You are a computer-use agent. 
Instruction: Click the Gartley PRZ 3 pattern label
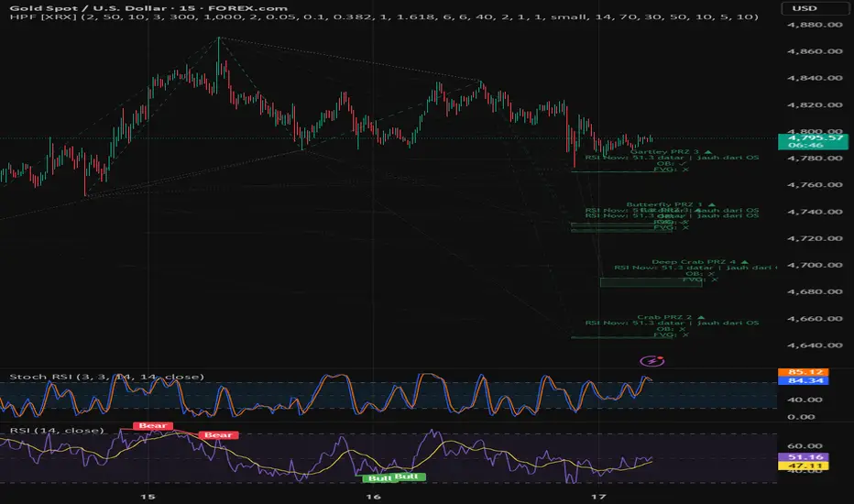click(x=671, y=151)
